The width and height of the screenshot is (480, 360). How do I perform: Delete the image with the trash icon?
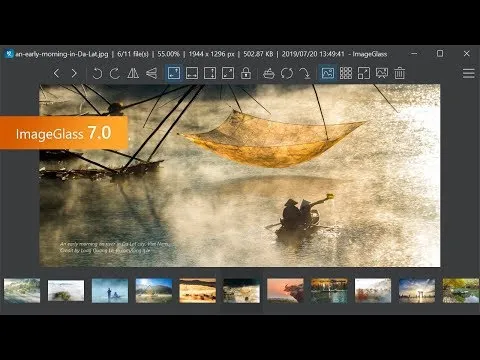[x=399, y=73]
